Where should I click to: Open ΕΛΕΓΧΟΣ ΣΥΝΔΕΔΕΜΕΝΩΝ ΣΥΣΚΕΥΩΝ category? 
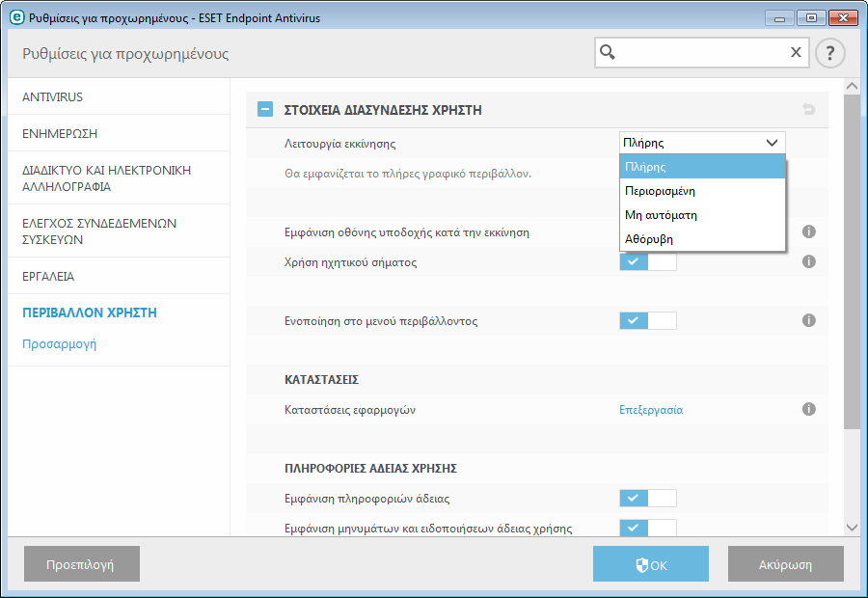[x=119, y=231]
